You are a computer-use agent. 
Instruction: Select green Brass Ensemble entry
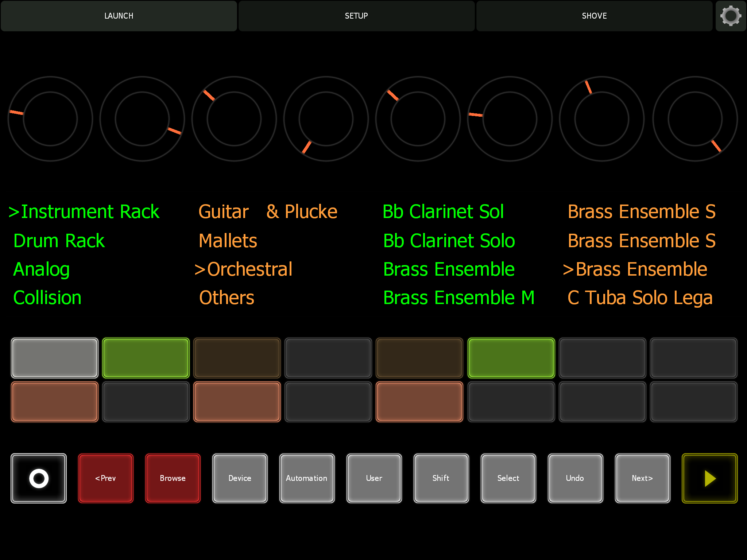(x=449, y=269)
